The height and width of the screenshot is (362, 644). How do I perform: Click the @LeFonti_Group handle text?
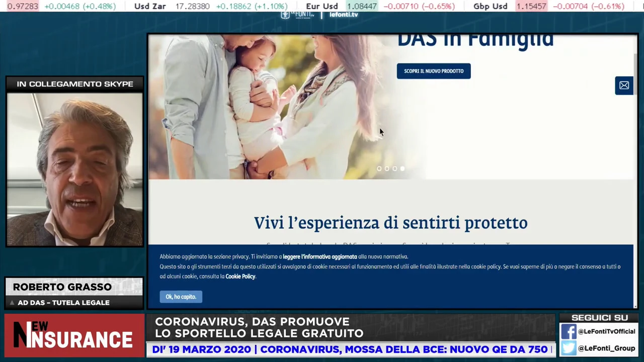click(606, 348)
